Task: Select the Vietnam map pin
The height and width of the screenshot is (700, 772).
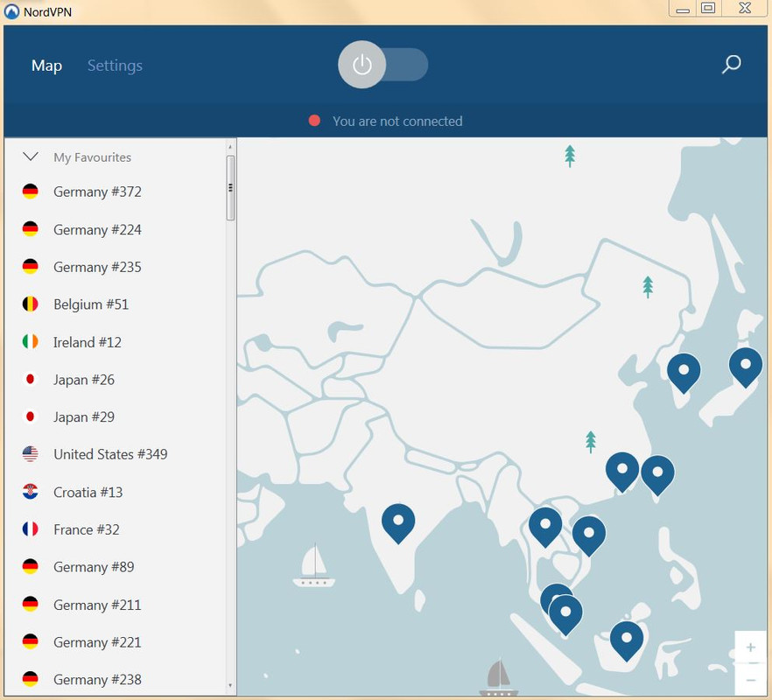Action: pos(589,535)
